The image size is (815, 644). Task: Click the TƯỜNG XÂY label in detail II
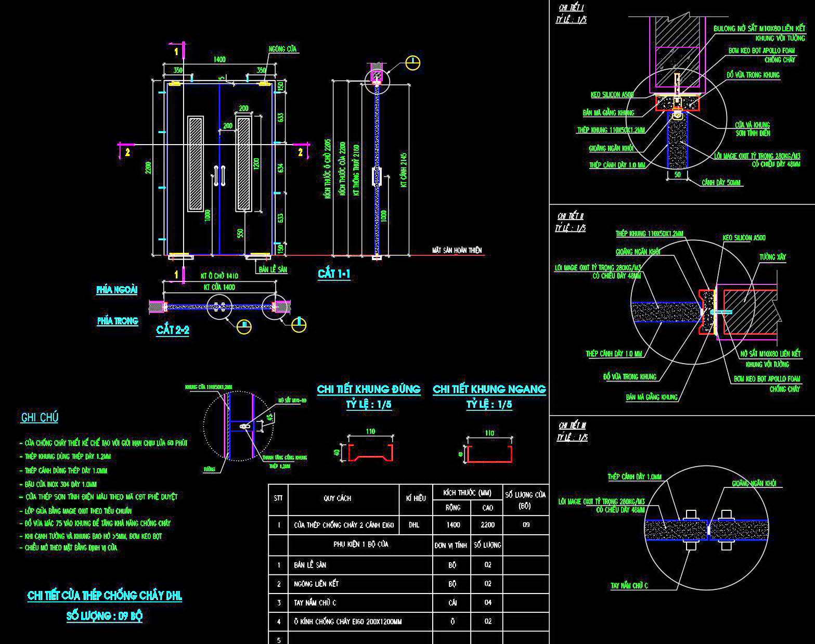(x=772, y=257)
